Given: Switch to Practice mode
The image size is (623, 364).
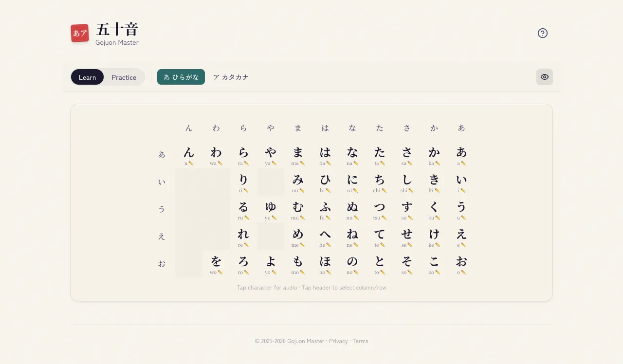Looking at the screenshot, I should 124,77.
